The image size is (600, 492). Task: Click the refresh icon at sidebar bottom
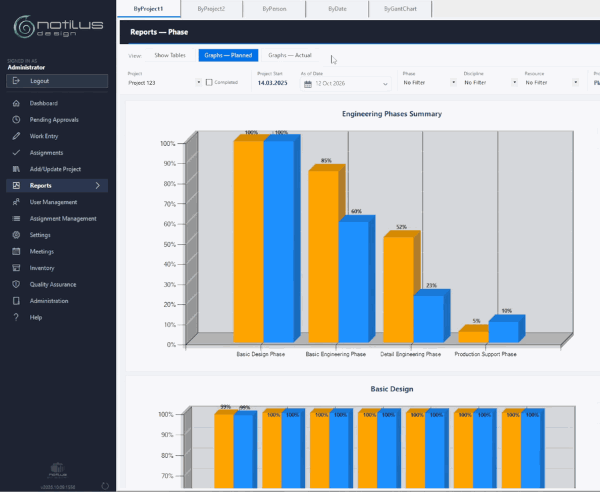(105, 486)
